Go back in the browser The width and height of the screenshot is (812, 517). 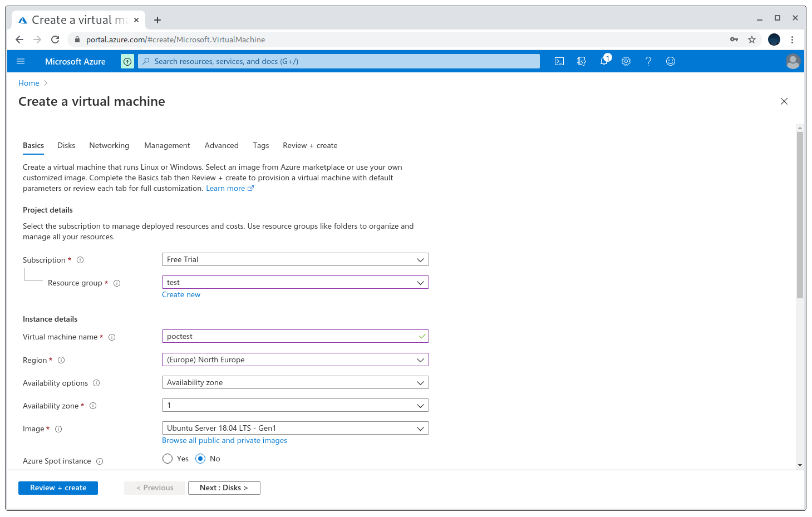19,40
